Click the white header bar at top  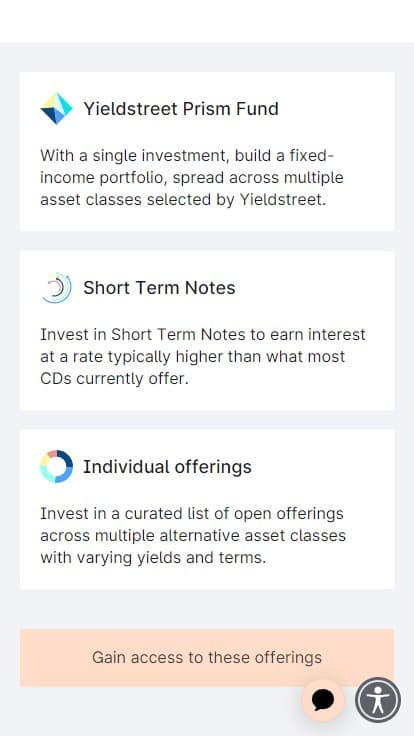[207, 21]
